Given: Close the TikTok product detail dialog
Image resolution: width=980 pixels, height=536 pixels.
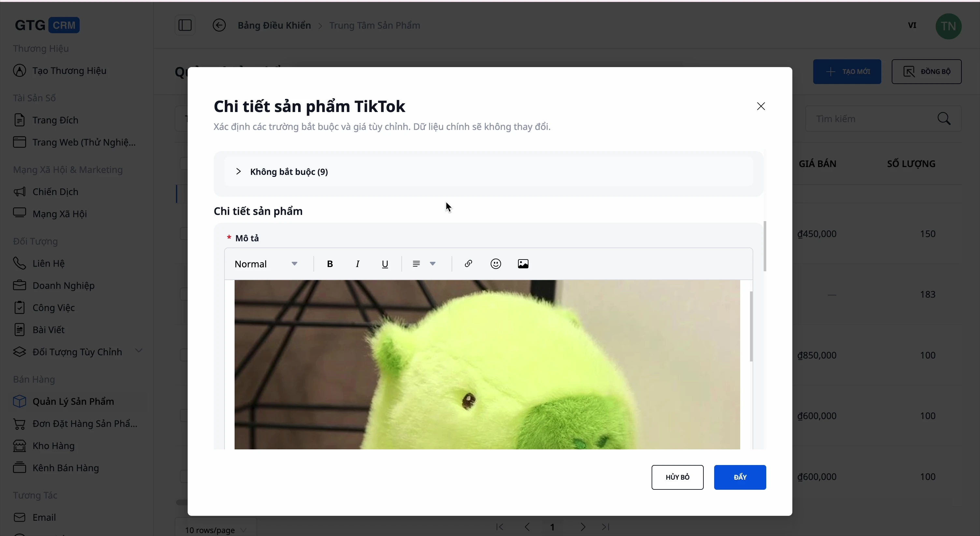Looking at the screenshot, I should coord(761,106).
